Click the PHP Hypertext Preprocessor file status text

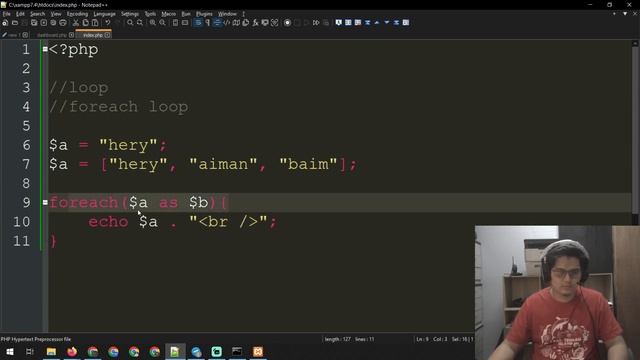point(36,339)
